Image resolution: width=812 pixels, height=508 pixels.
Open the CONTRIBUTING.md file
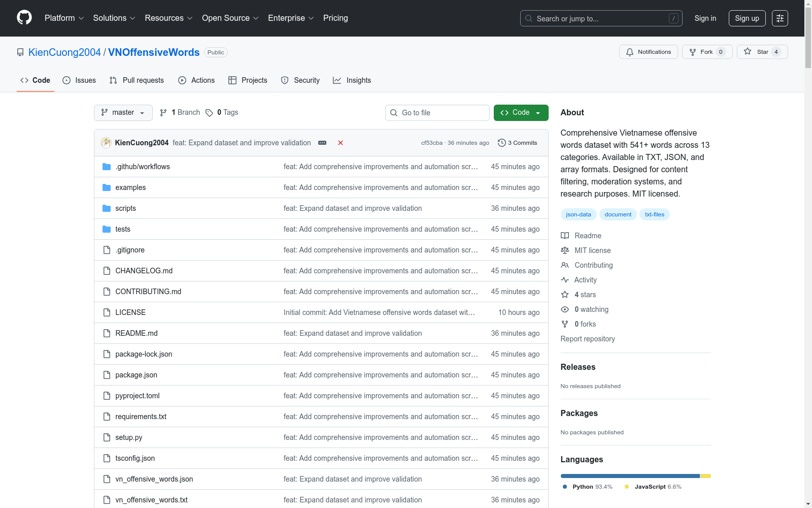coord(148,292)
